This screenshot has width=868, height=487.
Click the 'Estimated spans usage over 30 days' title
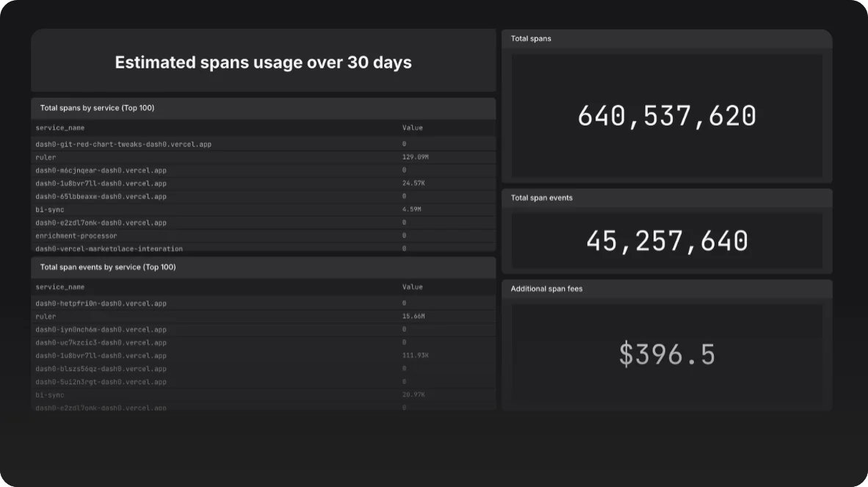(x=263, y=62)
